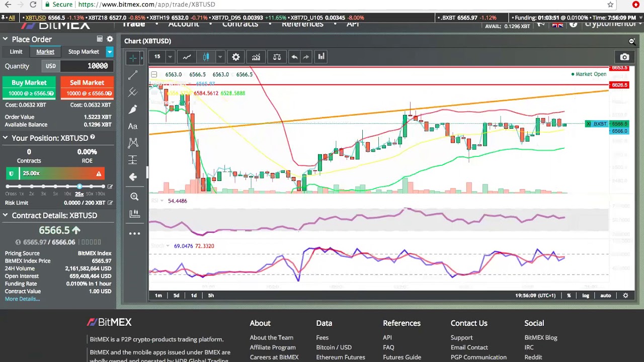Image resolution: width=644 pixels, height=362 pixels.
Task: Open help for Your Position XBTUSD
Action: (93, 137)
